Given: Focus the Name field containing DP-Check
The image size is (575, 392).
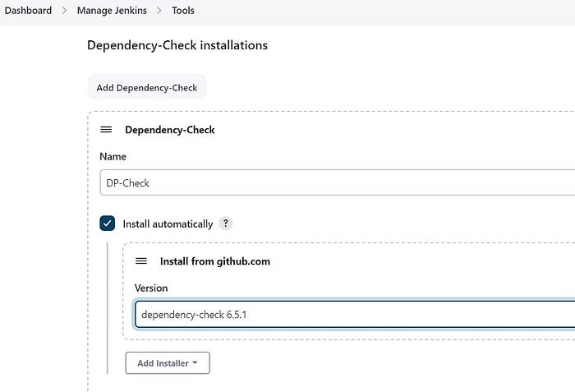Looking at the screenshot, I should pos(337,182).
